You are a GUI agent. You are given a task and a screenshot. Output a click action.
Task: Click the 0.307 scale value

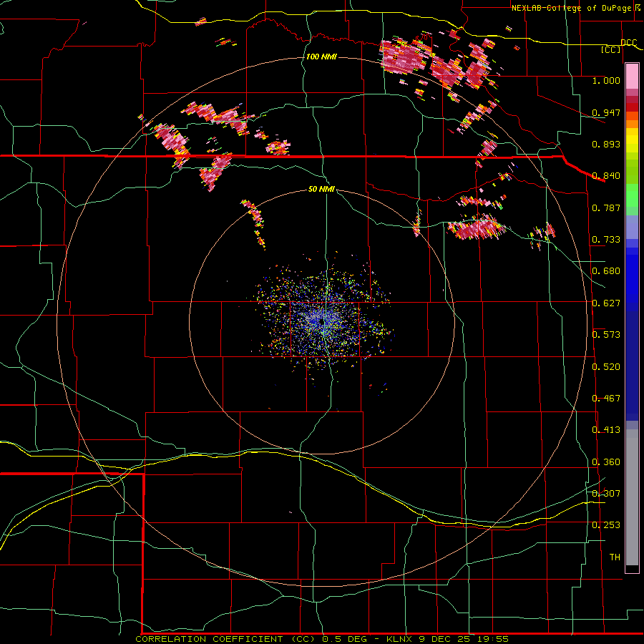click(606, 493)
